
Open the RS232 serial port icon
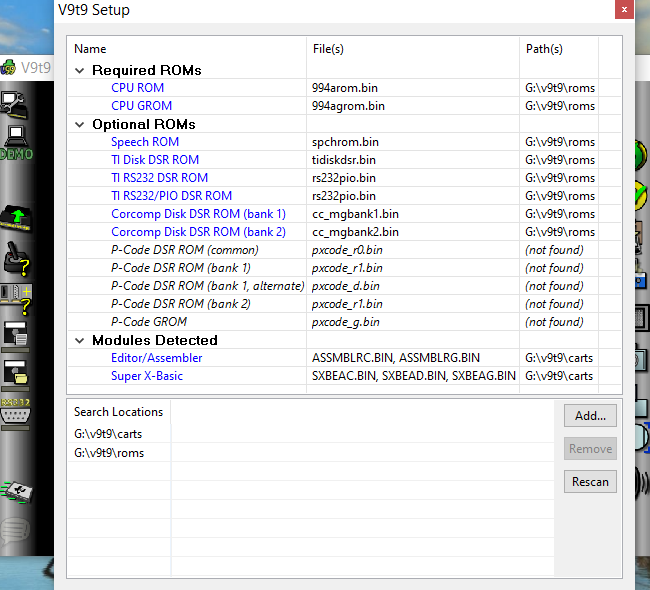[x=15, y=414]
